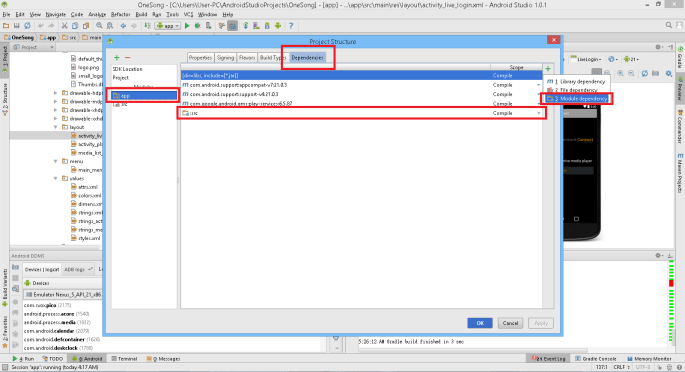Choose File dependency from popup

(576, 90)
